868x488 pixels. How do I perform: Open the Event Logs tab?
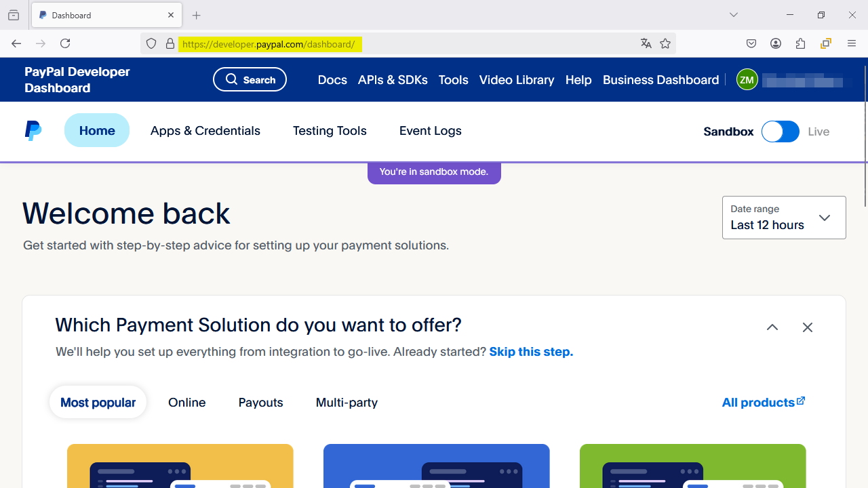[x=431, y=131]
